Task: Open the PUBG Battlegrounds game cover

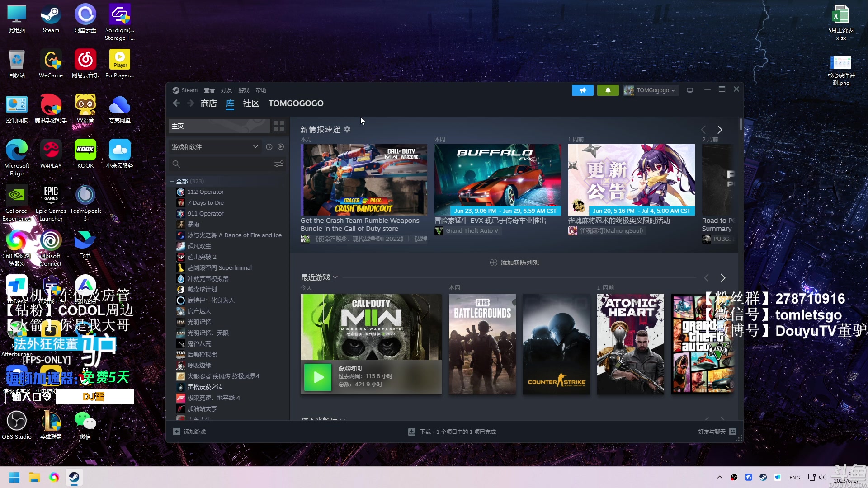Action: (x=482, y=344)
